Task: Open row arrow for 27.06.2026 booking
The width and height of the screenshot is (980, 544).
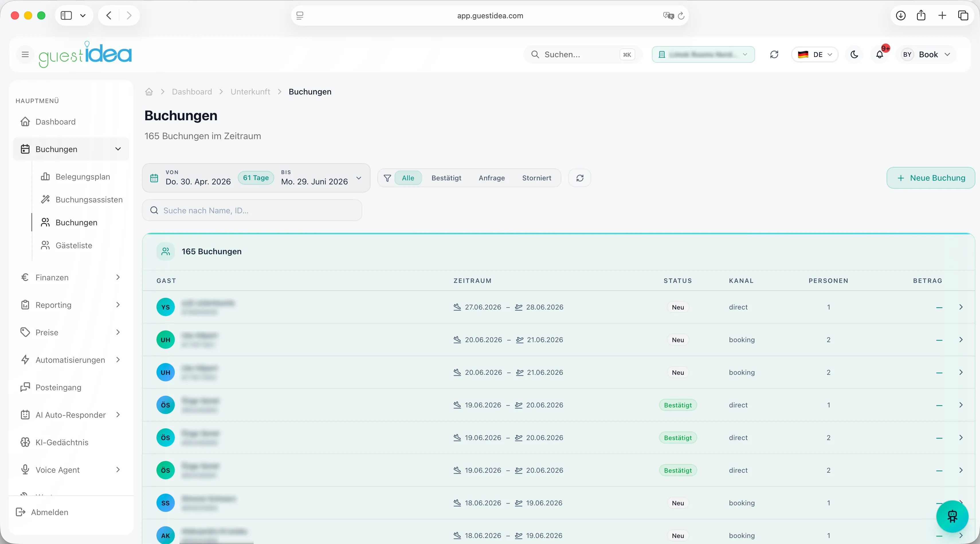Action: 961,307
